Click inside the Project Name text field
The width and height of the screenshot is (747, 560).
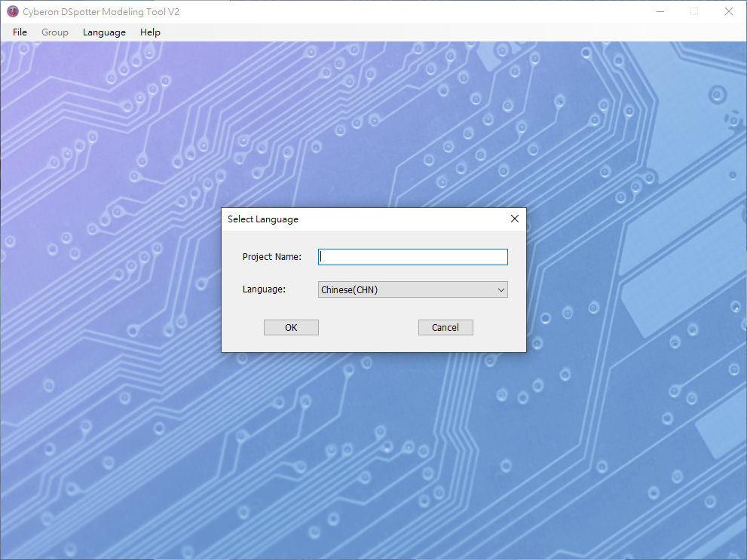point(412,256)
